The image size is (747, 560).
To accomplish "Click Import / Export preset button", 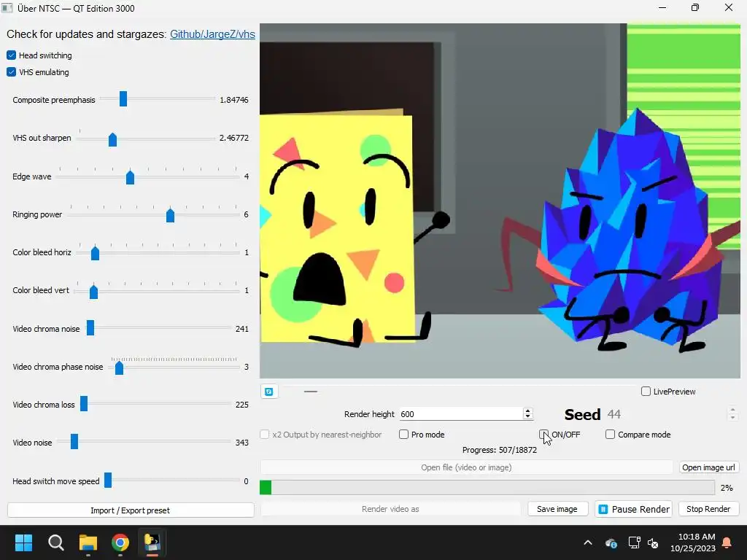I will (x=131, y=510).
